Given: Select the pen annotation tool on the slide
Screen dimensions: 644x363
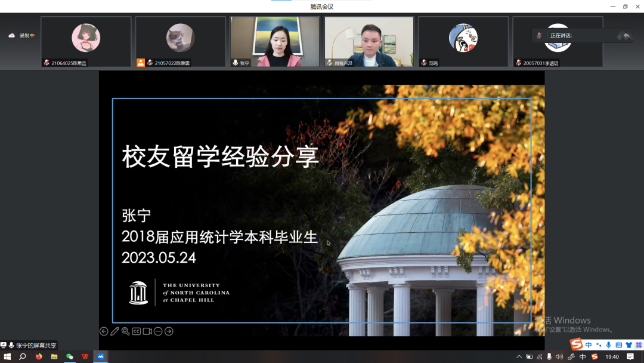Looking at the screenshot, I should (114, 331).
